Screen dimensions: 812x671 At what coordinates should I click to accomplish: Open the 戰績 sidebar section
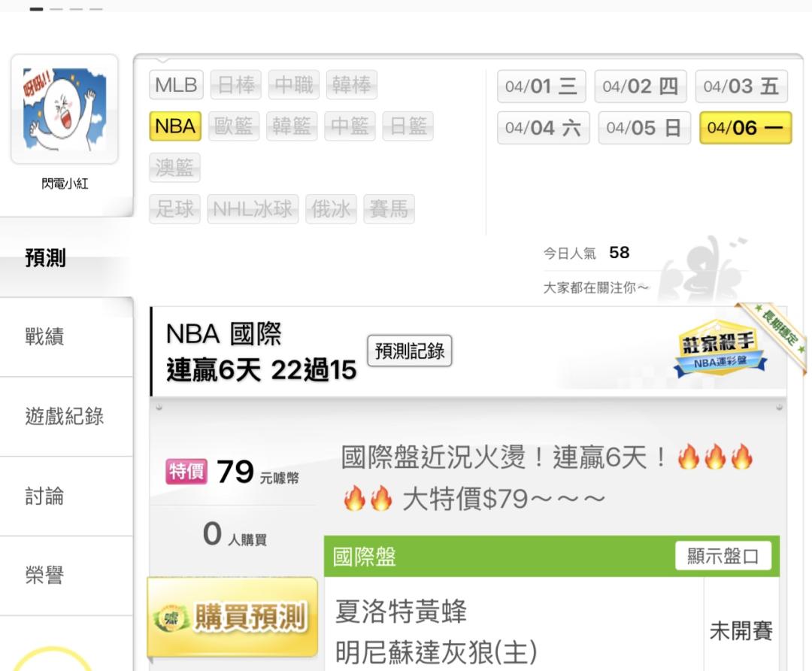(x=66, y=337)
